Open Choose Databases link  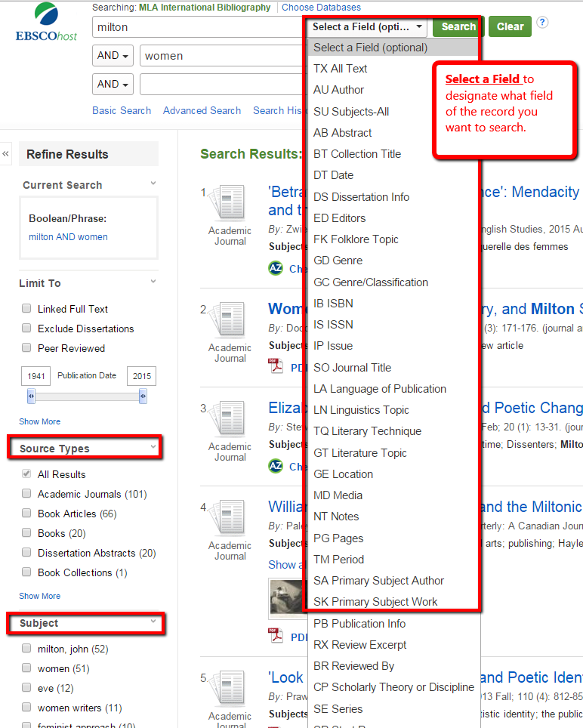coord(321,8)
